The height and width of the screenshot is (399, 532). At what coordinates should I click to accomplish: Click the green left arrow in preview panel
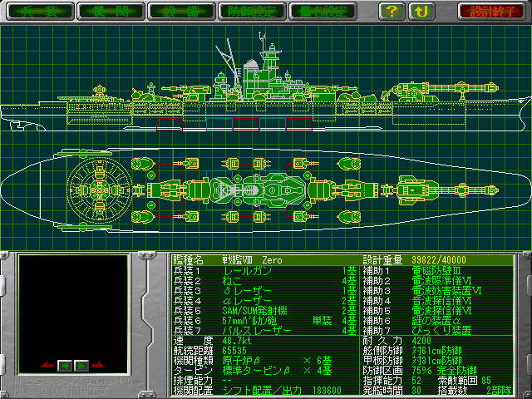[x=65, y=366]
